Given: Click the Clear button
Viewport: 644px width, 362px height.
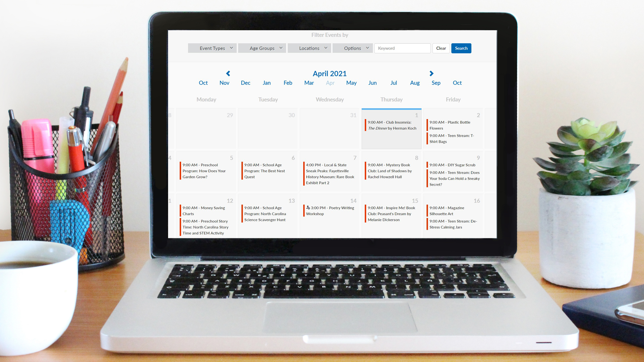Looking at the screenshot, I should (x=441, y=48).
